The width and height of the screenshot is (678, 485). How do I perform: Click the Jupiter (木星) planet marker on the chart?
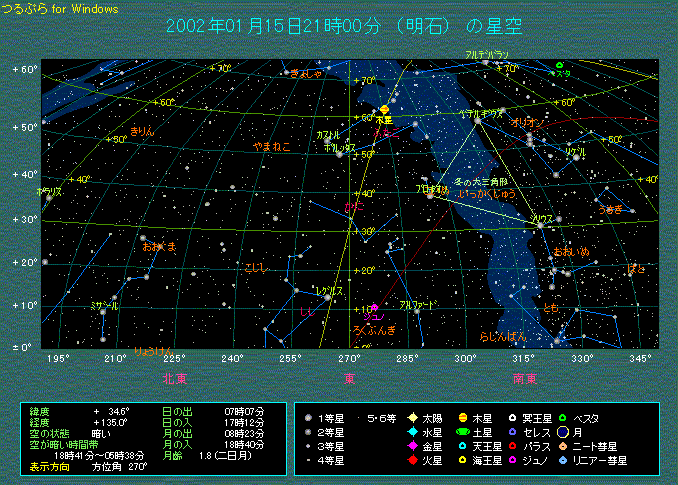pyautogui.click(x=384, y=110)
